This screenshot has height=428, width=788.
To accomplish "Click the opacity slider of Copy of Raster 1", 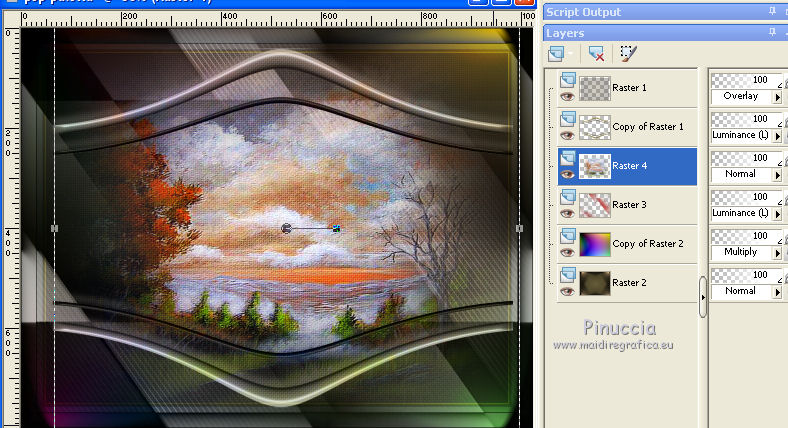I will pyautogui.click(x=746, y=119).
